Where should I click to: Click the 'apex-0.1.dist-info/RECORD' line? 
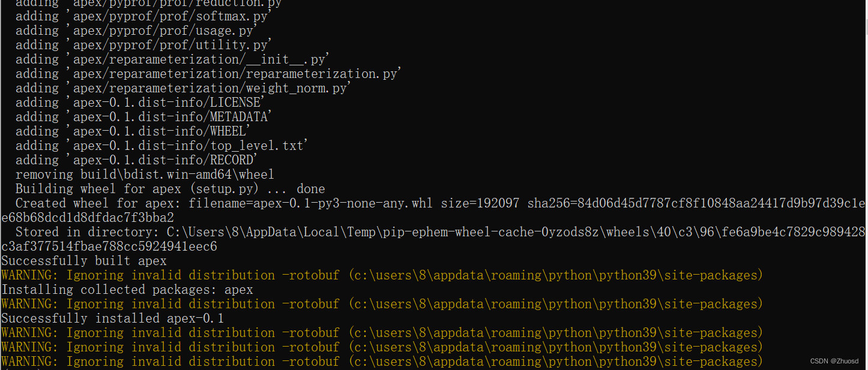pyautogui.click(x=137, y=160)
